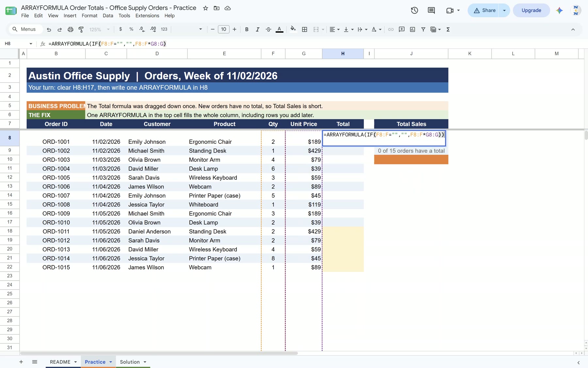
Task: Check cloud save status icon
Action: click(228, 8)
